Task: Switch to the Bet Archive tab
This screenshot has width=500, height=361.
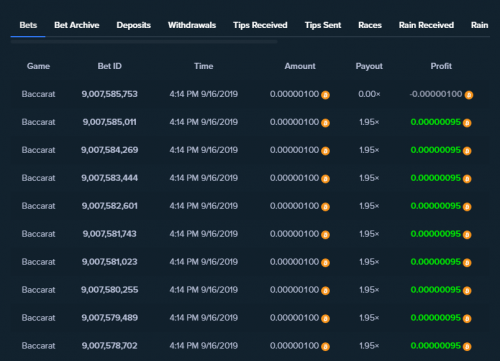Action: [77, 25]
